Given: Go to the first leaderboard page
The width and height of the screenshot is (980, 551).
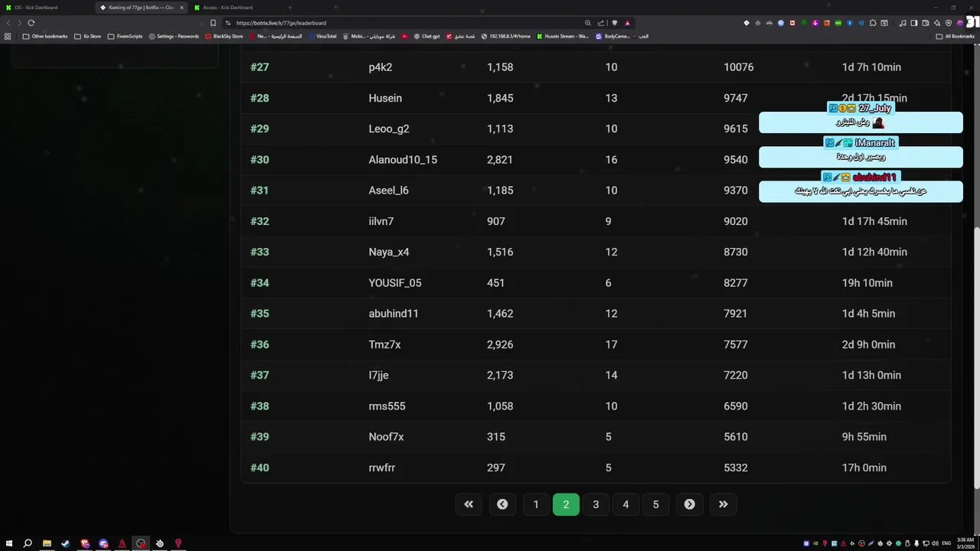Looking at the screenshot, I should 469,504.
